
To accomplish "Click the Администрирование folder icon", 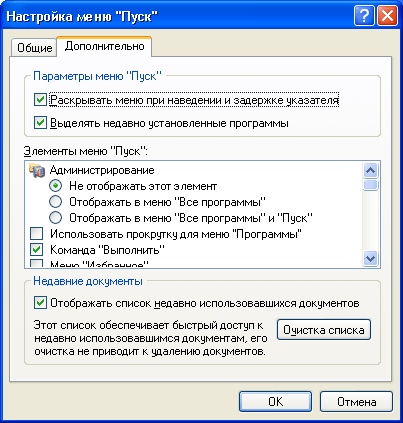I will tap(37, 170).
